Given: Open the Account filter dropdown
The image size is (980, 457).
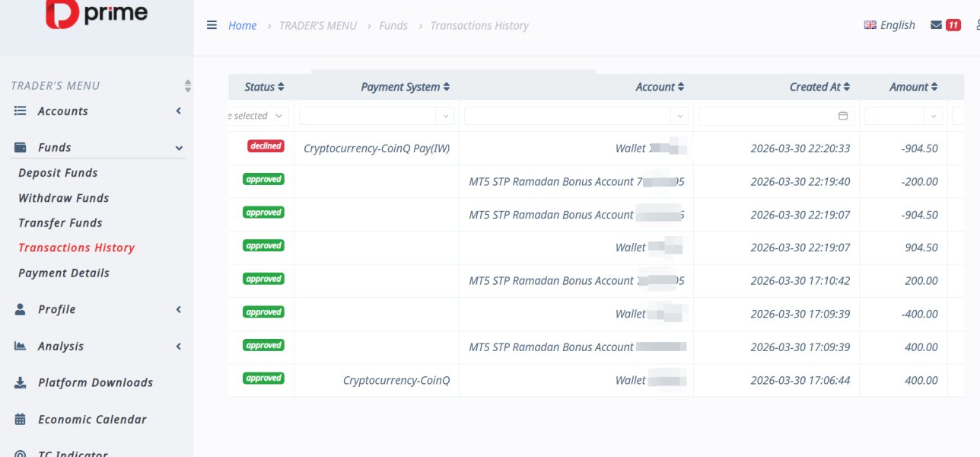Looking at the screenshot, I should coord(679,117).
